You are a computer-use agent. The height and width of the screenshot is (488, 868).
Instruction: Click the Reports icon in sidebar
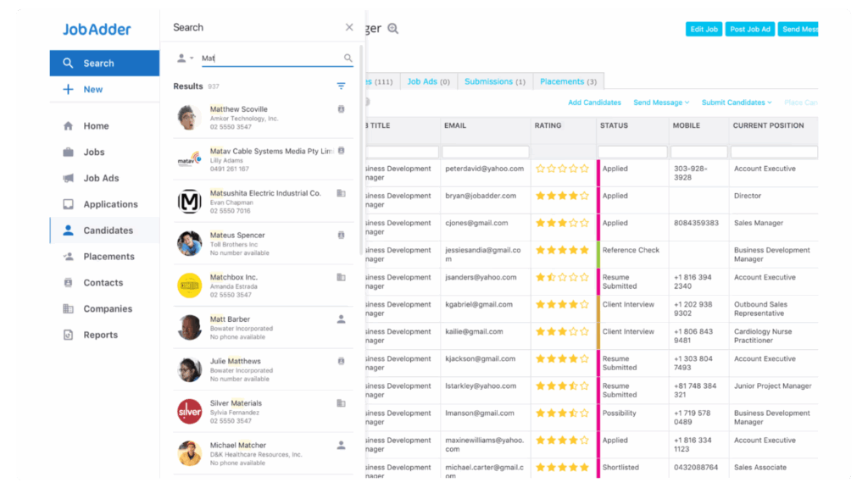point(68,335)
